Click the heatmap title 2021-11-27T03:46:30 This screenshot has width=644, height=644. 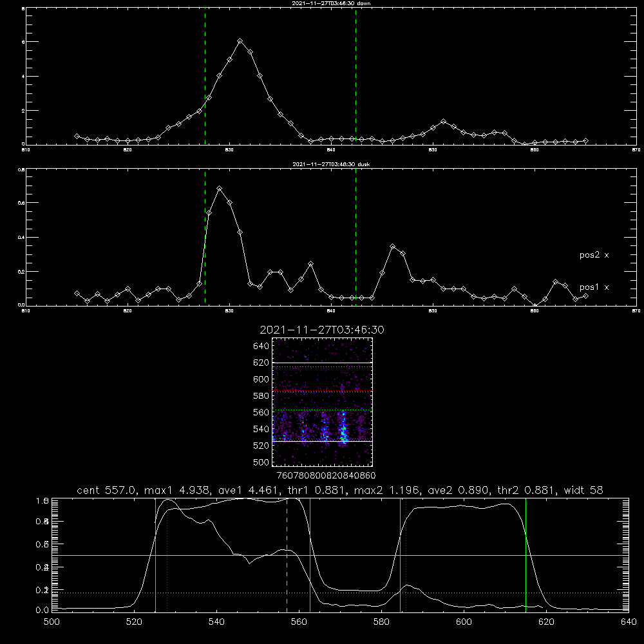[322, 330]
